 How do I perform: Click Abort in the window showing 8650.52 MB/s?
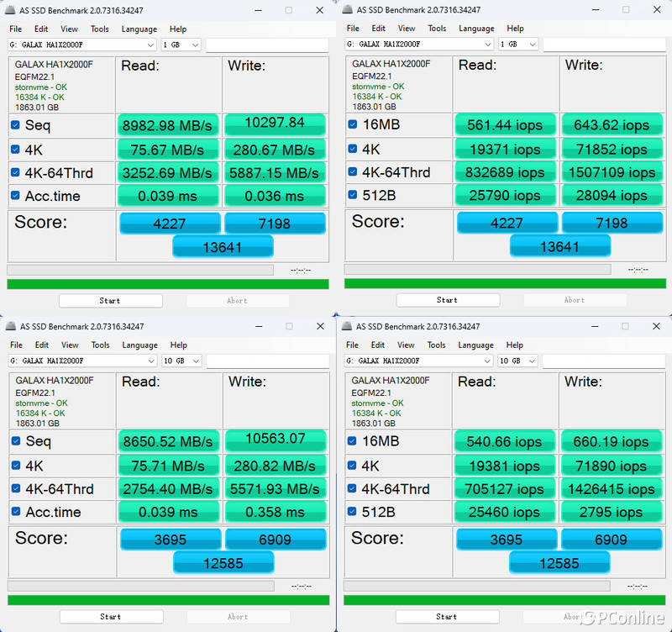[238, 616]
